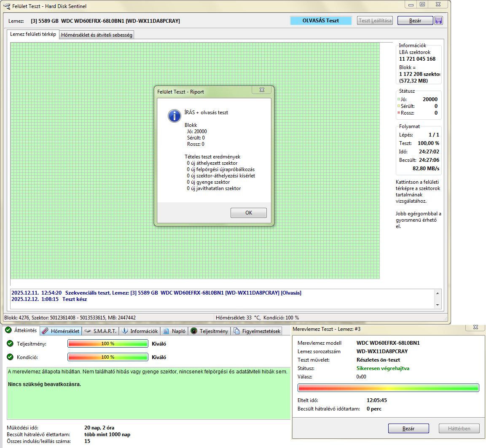Click the thermometer icon on Hőmérséklet tab
This screenshot has width=486, height=448.
click(45, 331)
